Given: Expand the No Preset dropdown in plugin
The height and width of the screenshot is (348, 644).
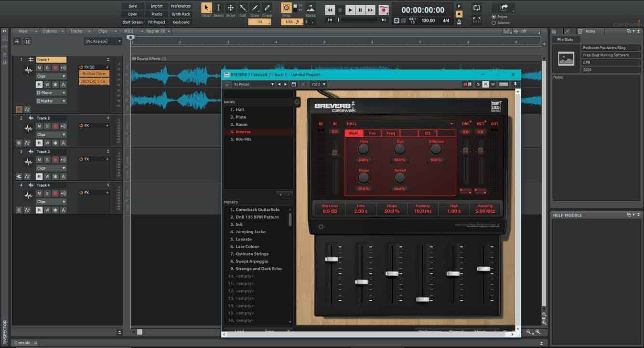Looking at the screenshot, I should pos(253,84).
